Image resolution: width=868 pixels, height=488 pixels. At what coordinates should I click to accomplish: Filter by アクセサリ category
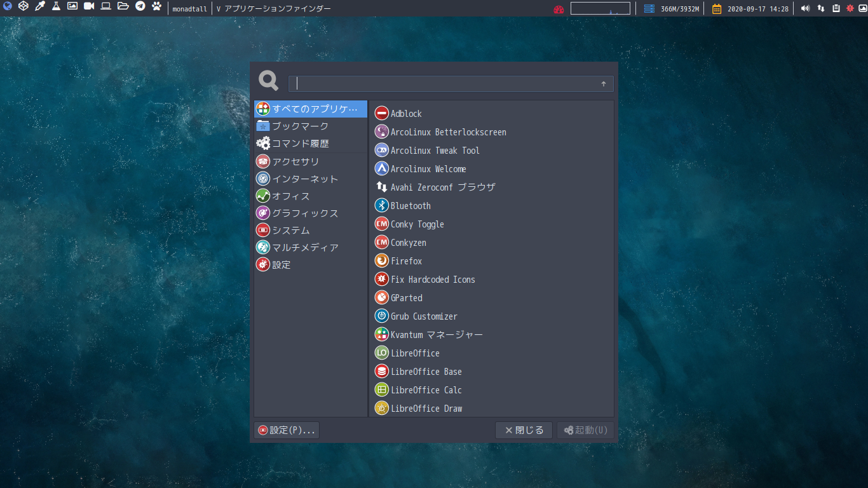pos(311,161)
